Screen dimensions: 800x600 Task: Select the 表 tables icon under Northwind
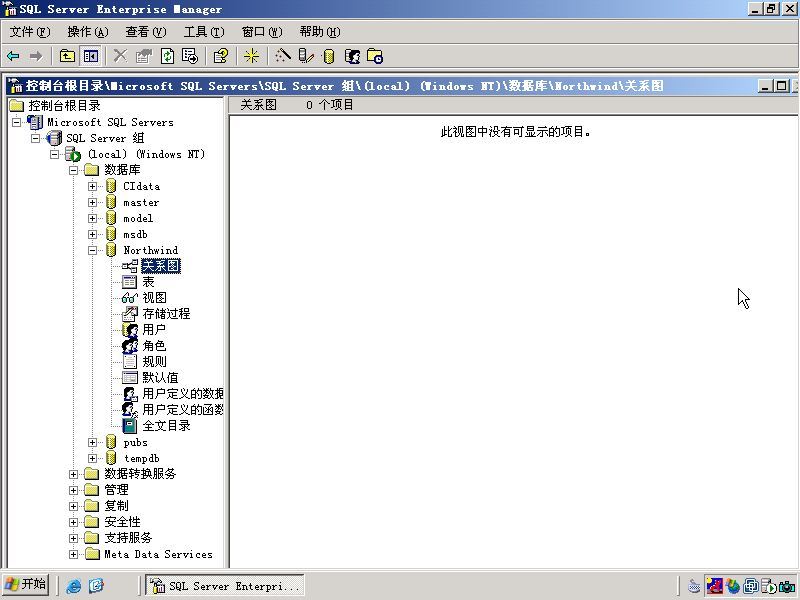pyautogui.click(x=130, y=282)
